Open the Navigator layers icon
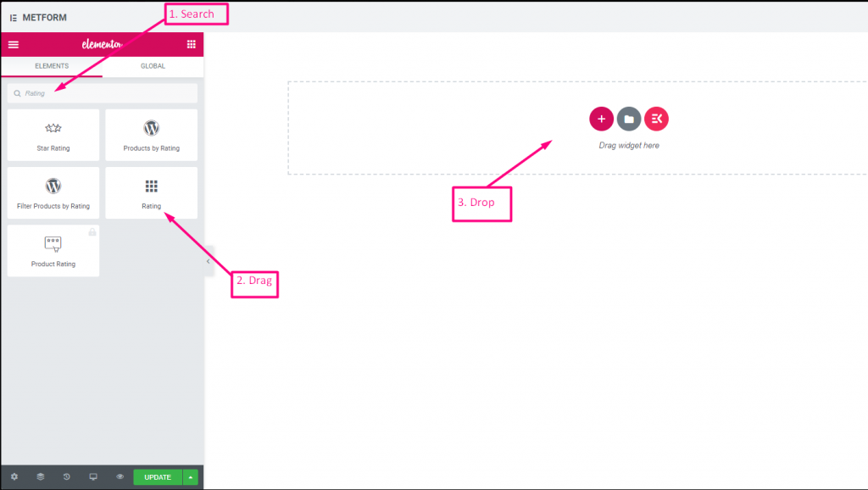This screenshot has width=868, height=490. point(41,476)
